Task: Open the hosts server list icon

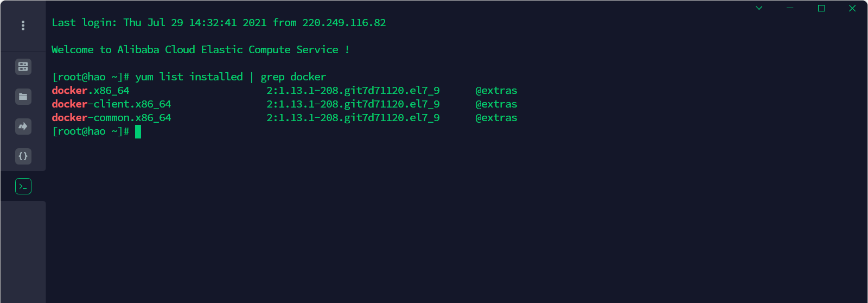Action: pyautogui.click(x=23, y=67)
